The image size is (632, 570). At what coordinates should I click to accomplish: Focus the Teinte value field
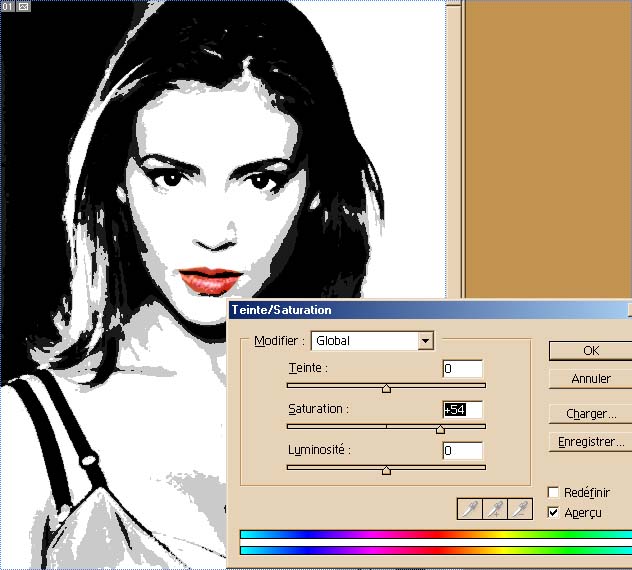462,369
